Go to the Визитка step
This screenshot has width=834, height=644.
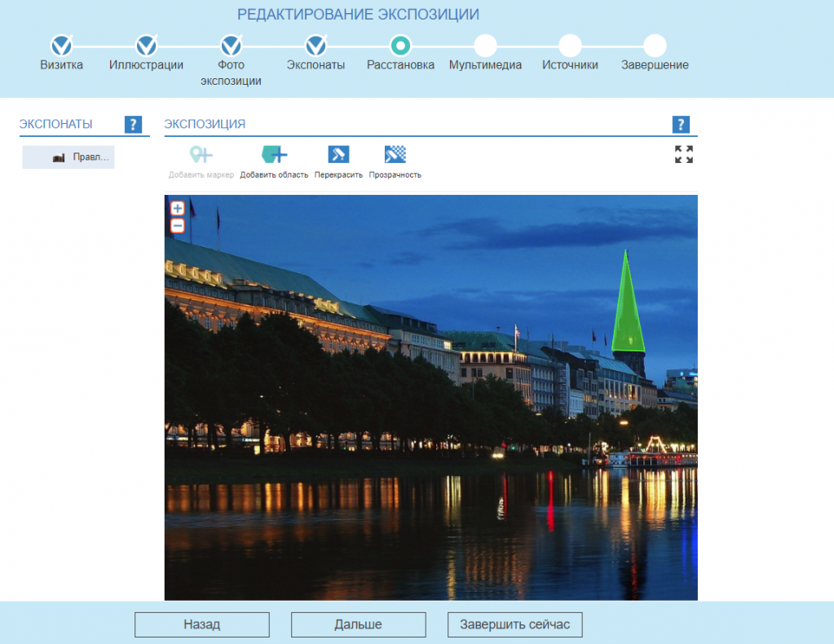tap(62, 46)
